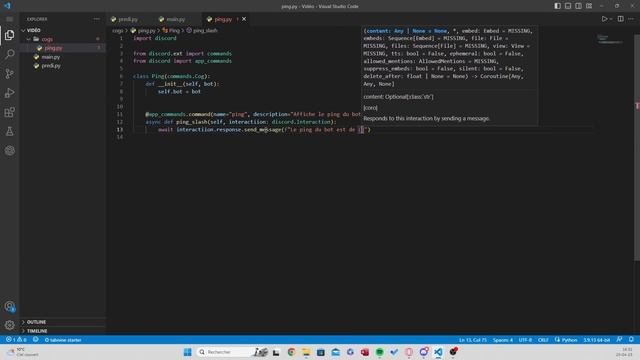The width and height of the screenshot is (640, 360).
Task: Open Google Chrome from the taskbar
Action: (x=291, y=352)
